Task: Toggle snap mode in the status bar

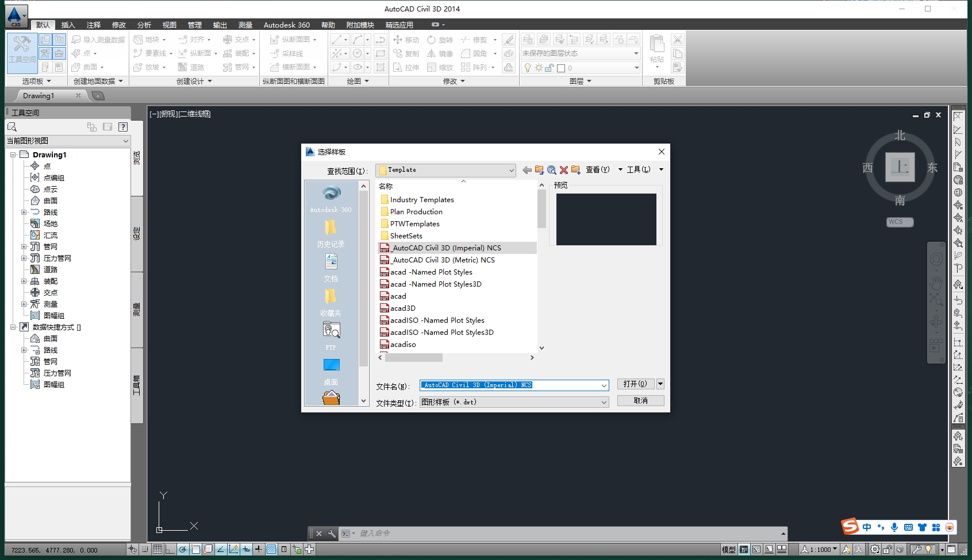Action: click(145, 550)
